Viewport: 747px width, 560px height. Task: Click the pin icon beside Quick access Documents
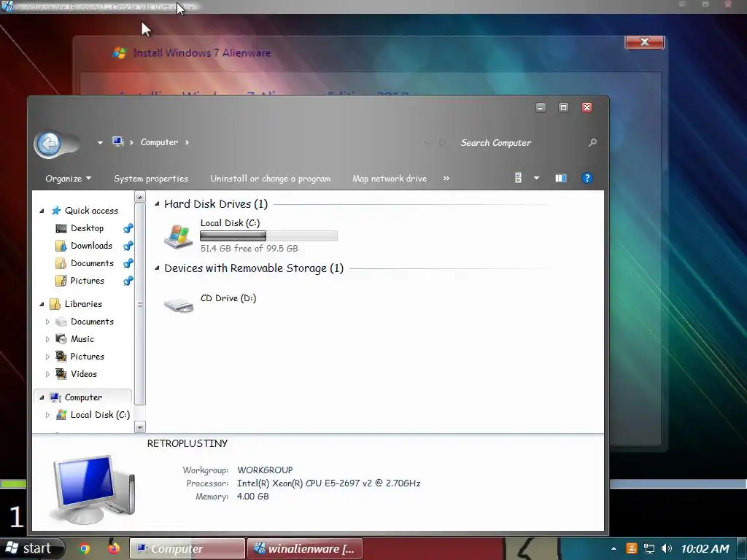point(128,263)
